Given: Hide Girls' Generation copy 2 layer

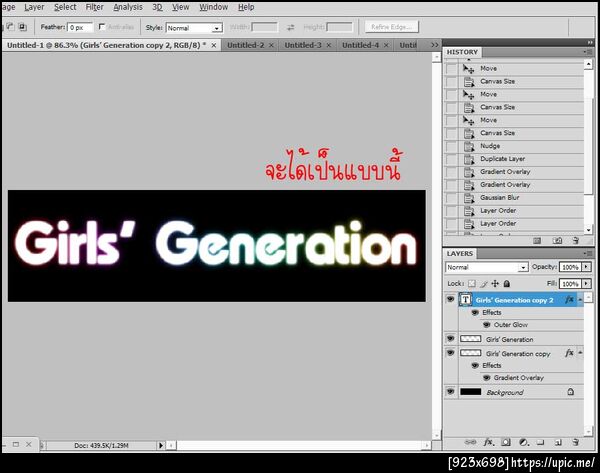Looking at the screenshot, I should [x=451, y=299].
